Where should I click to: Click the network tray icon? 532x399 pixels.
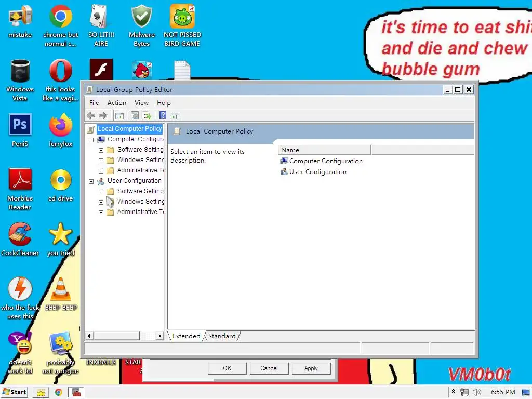tap(464, 393)
